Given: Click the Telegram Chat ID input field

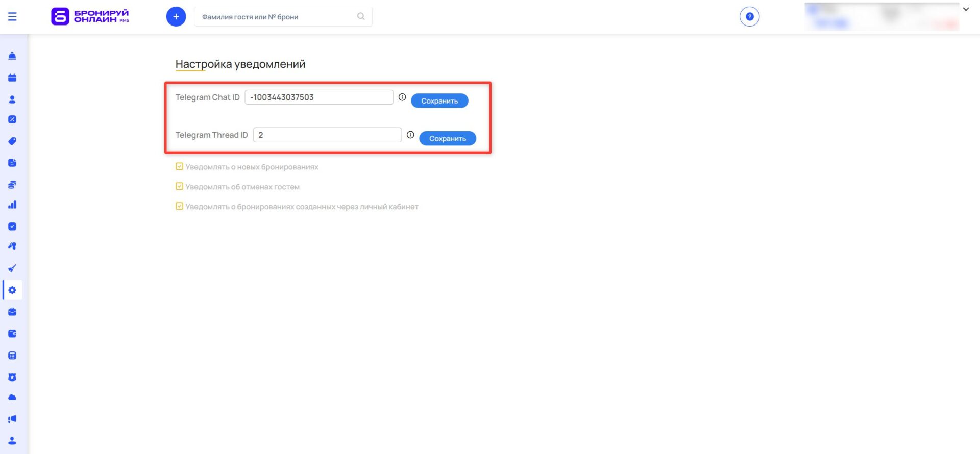Looking at the screenshot, I should 318,97.
